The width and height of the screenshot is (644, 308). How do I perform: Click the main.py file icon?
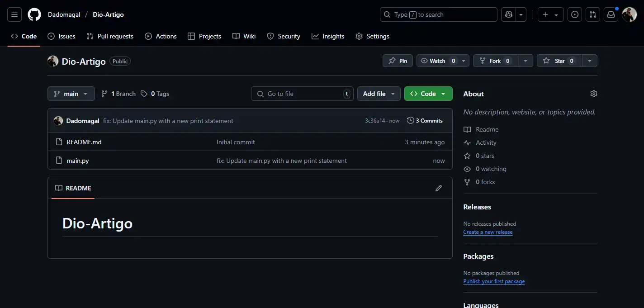pos(59,161)
